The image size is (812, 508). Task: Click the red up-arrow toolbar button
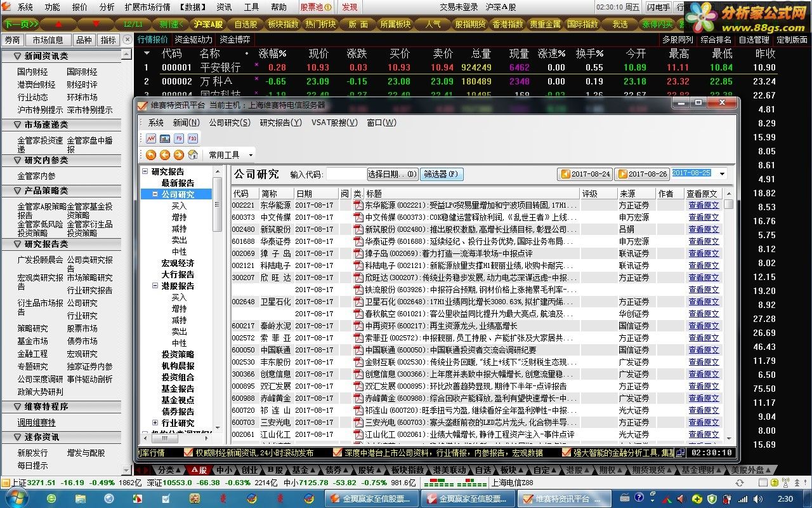point(59,24)
